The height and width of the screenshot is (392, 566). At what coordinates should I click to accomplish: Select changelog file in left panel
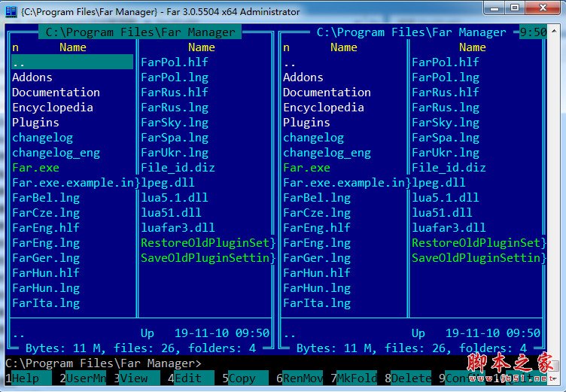click(43, 138)
